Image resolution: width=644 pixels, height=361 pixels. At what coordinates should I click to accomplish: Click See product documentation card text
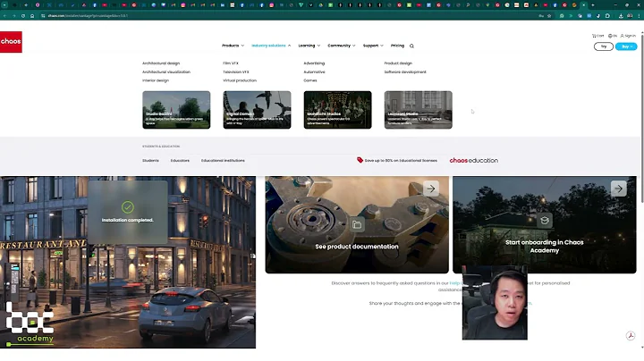[357, 247]
